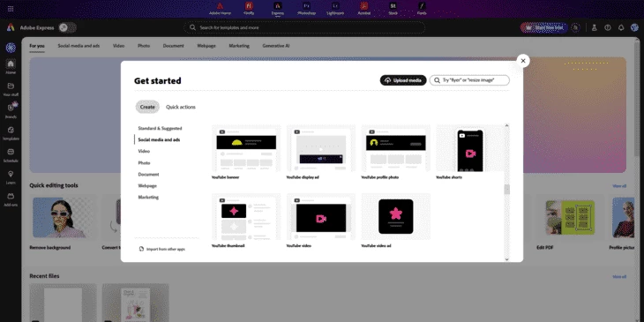Choose Social media and ads in dialog list
Viewport: 644px width, 322px height.
pos(159,139)
